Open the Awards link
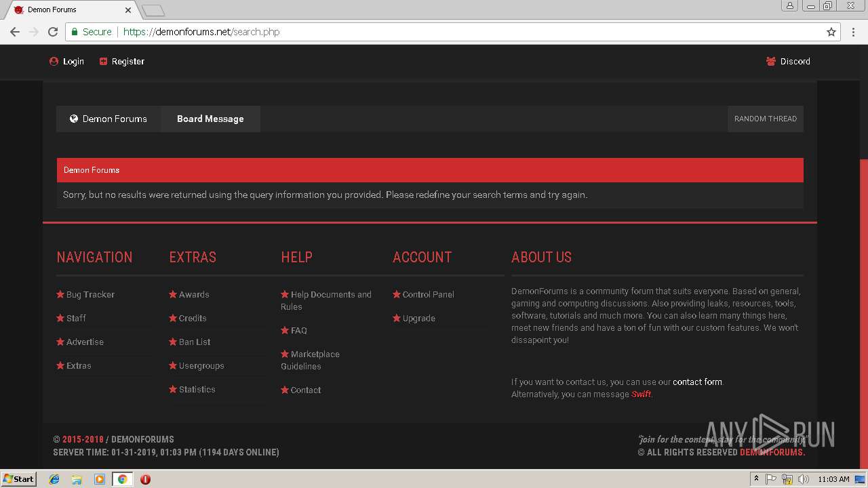Image resolution: width=868 pixels, height=488 pixels. [x=194, y=294]
